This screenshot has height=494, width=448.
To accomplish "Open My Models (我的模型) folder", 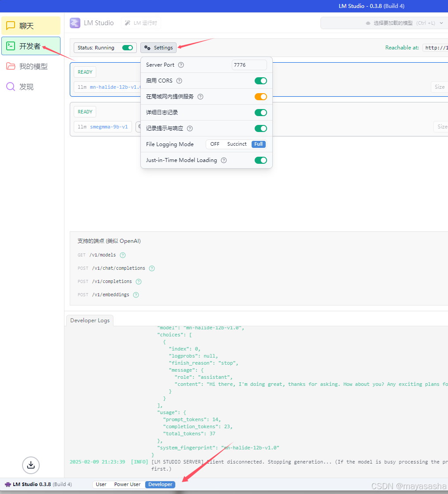I will tap(31, 66).
